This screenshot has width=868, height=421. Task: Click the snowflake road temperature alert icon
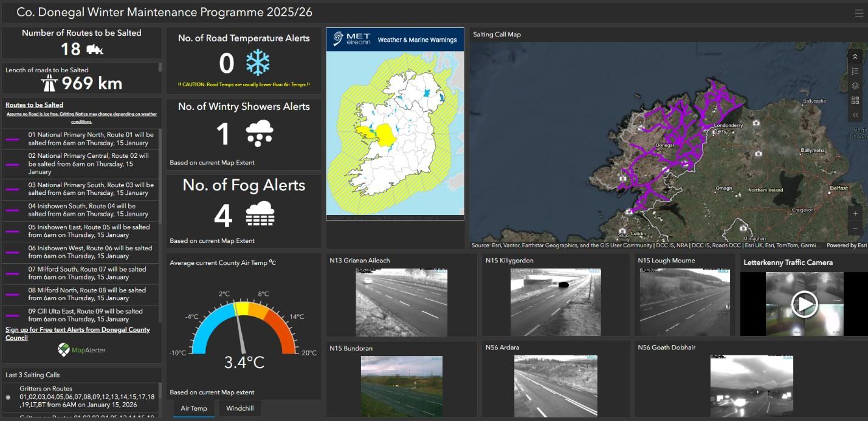258,63
